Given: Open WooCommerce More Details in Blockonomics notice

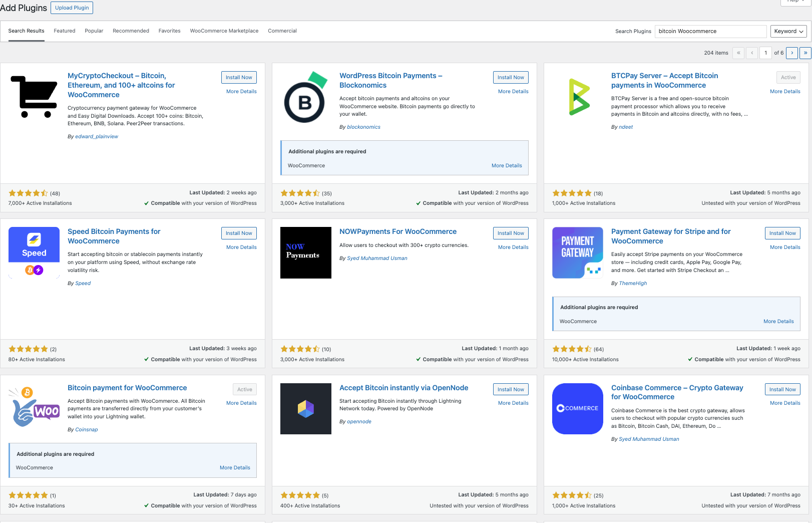Looking at the screenshot, I should click(x=507, y=166).
